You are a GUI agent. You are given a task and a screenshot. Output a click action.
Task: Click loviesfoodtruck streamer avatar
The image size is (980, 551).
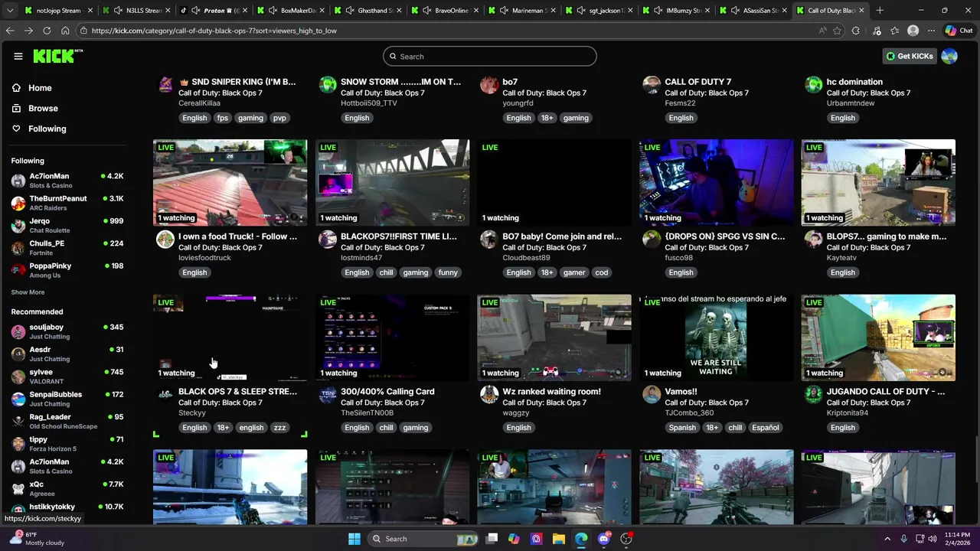[165, 240]
